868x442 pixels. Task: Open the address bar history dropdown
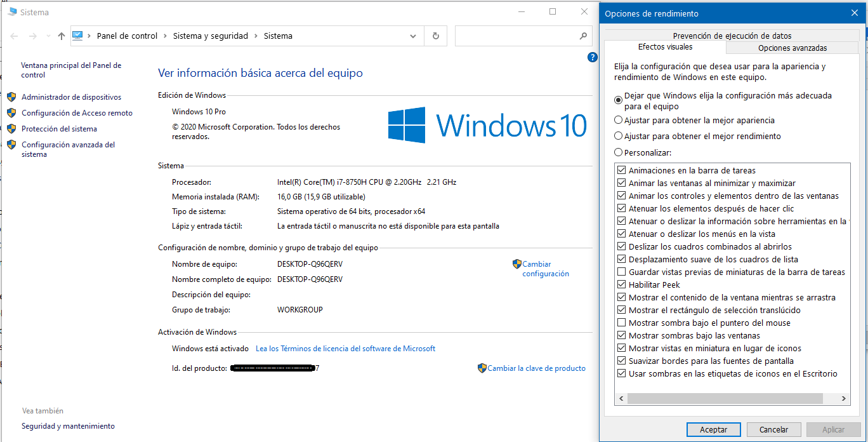coord(413,36)
